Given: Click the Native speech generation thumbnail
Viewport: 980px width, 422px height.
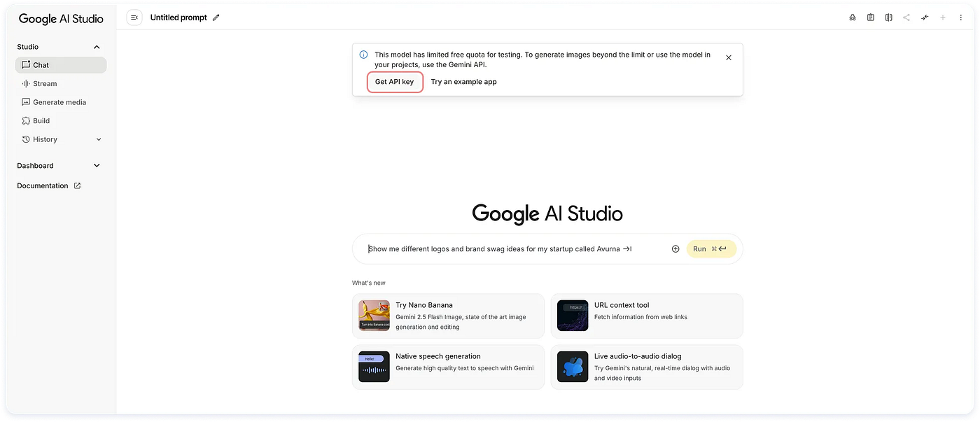Looking at the screenshot, I should [x=374, y=367].
